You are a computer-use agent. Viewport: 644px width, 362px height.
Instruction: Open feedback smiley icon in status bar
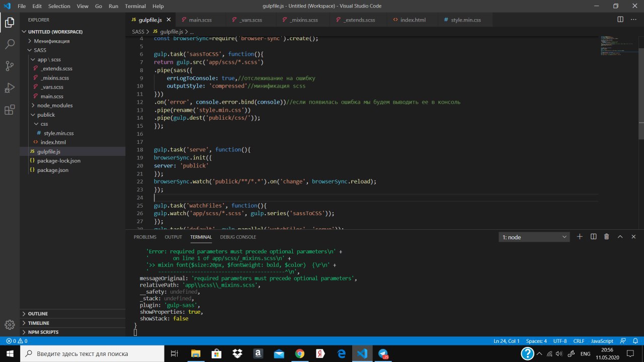623,341
